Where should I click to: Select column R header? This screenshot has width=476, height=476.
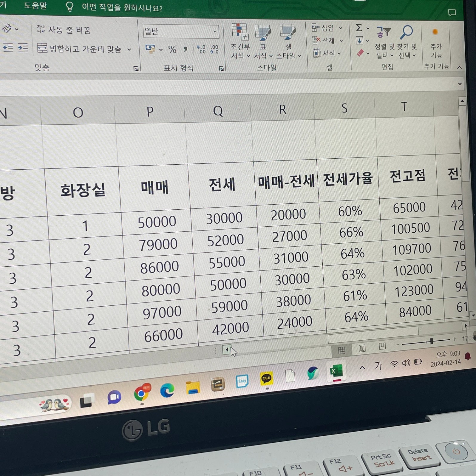click(282, 109)
